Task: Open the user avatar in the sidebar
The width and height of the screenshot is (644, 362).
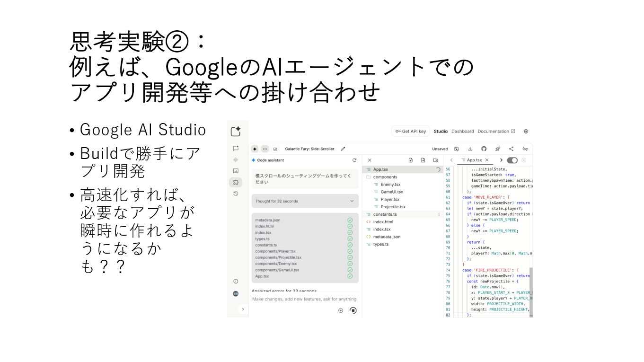Action: pos(236,293)
